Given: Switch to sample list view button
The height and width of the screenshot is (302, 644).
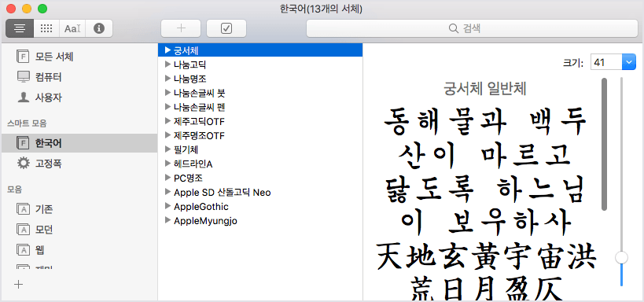Looking at the screenshot, I should pyautogui.click(x=20, y=28).
